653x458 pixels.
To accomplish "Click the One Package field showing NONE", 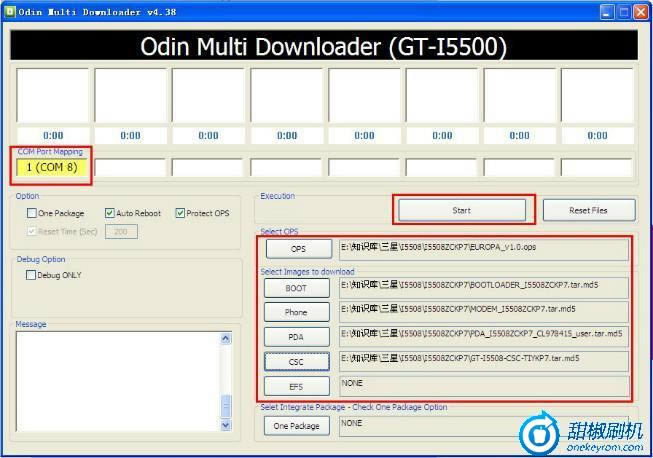I will point(484,426).
